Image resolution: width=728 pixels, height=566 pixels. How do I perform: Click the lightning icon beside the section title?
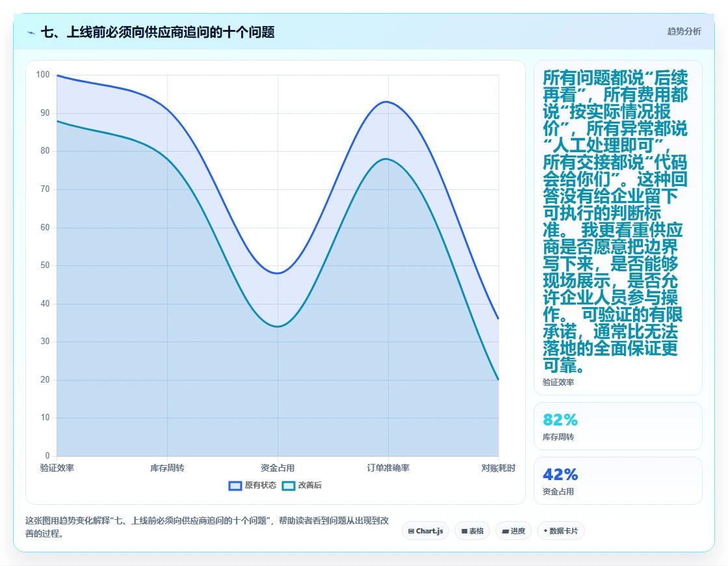(x=31, y=33)
